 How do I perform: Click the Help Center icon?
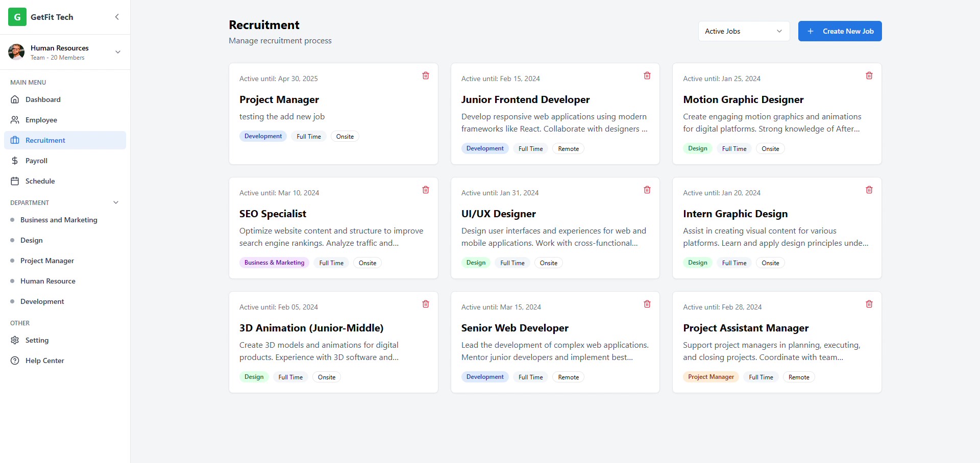click(x=15, y=361)
